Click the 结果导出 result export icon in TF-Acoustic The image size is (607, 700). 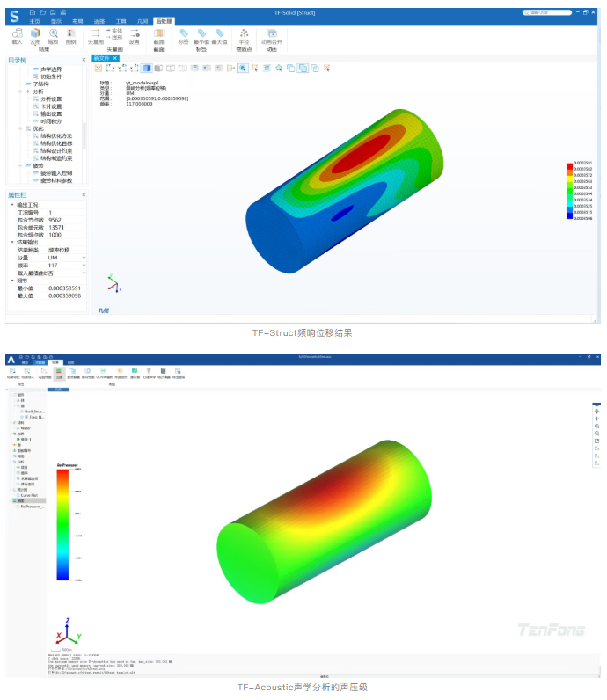point(12,373)
